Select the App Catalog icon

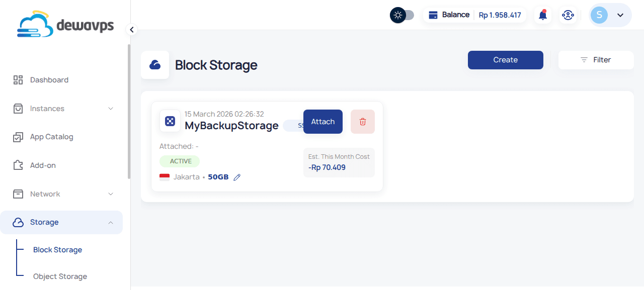(18, 136)
